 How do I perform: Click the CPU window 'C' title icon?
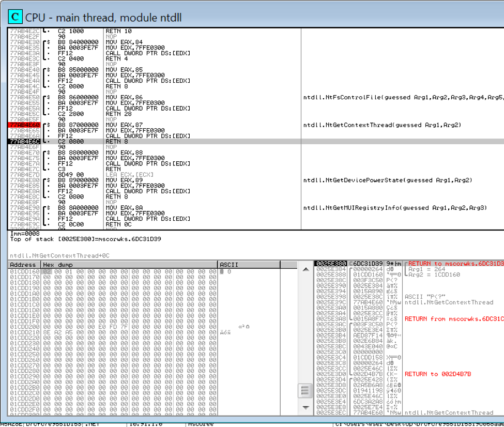tap(17, 17)
